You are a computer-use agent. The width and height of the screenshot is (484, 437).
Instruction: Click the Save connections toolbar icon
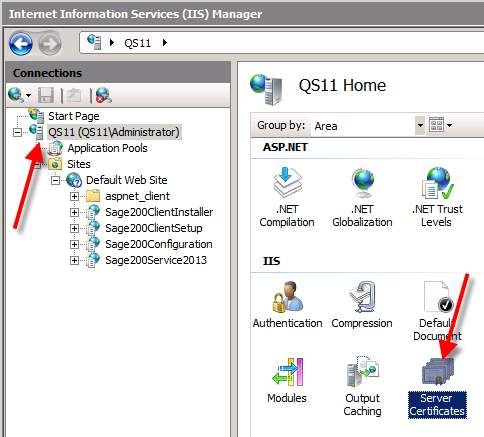click(x=46, y=95)
